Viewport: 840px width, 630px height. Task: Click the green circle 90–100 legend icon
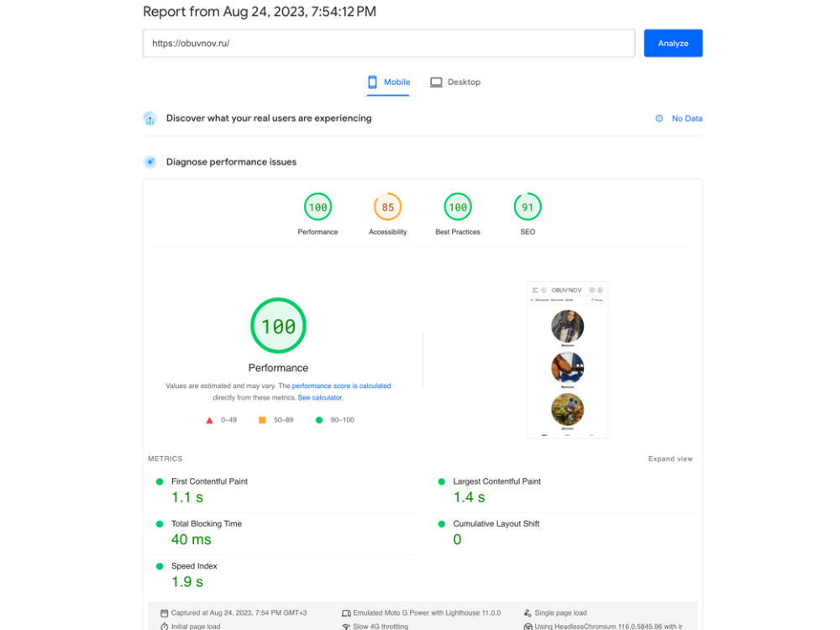318,420
